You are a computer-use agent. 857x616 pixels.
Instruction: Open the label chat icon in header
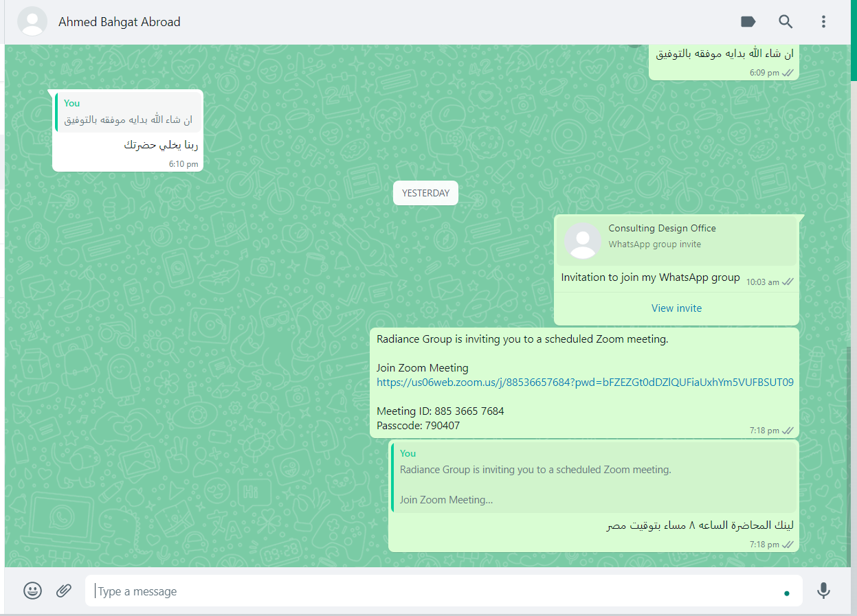point(748,22)
